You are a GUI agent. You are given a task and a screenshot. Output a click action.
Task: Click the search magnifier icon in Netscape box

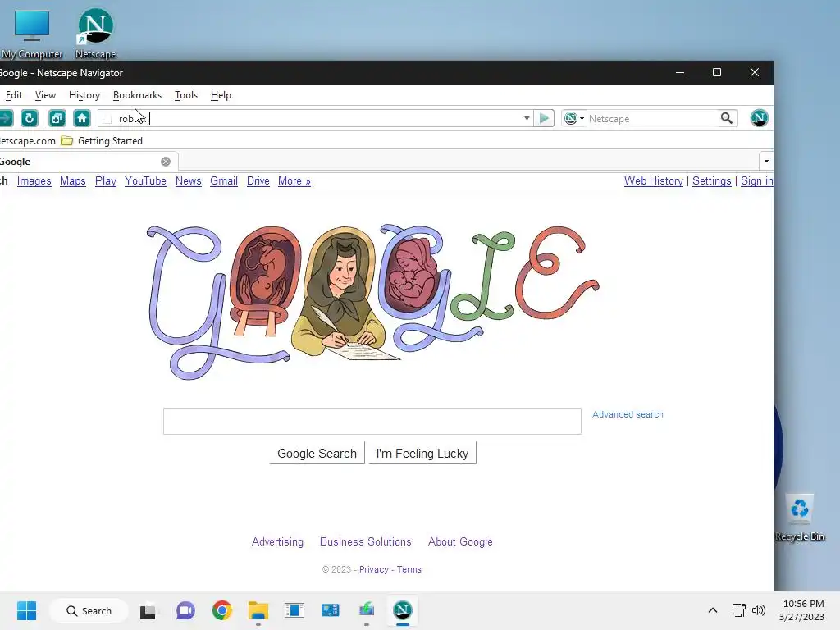pyautogui.click(x=727, y=118)
